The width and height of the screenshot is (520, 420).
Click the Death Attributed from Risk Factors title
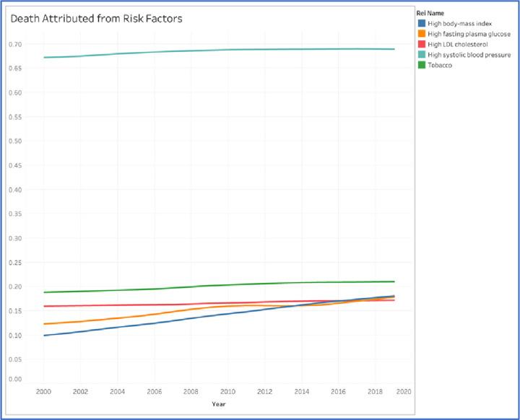[x=96, y=18]
